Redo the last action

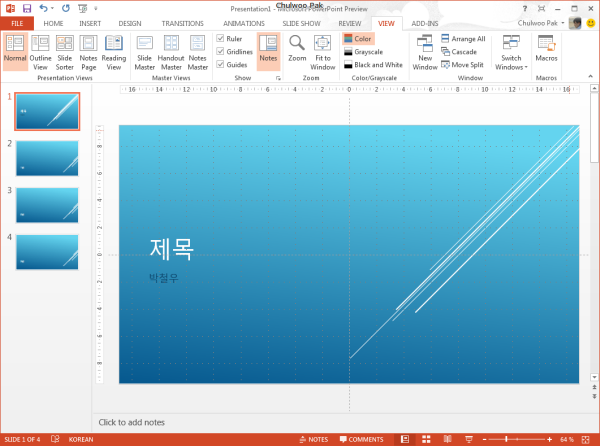tap(66, 8)
